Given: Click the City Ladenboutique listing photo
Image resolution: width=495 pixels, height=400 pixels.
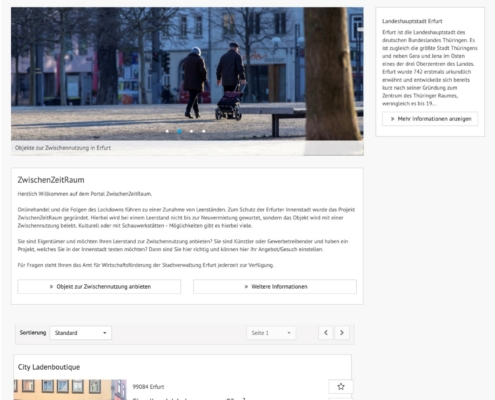Looking at the screenshot, I should click(70, 390).
